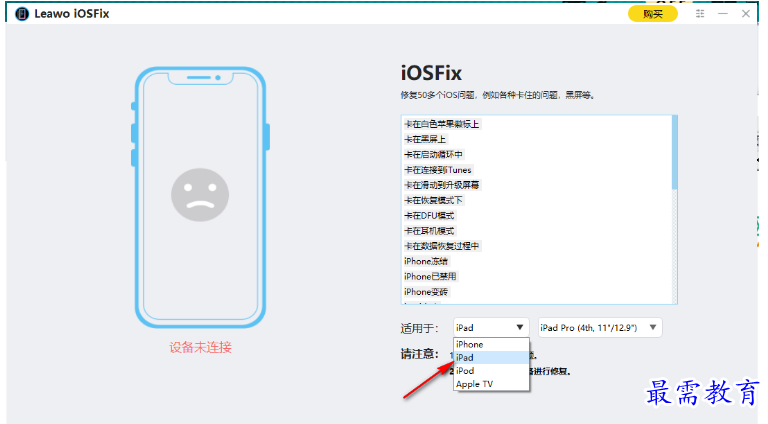Select the 卡在白色苹果徽标上 issue
Viewport: 768px width, 424px height.
point(442,124)
